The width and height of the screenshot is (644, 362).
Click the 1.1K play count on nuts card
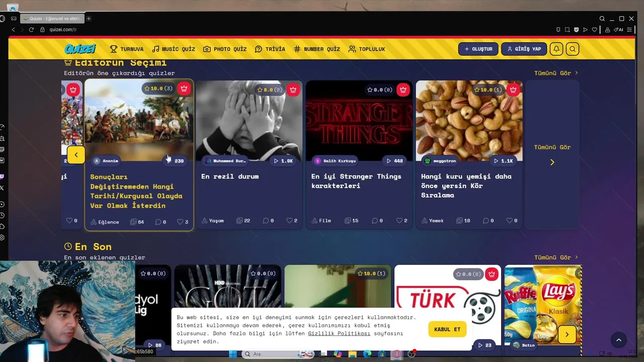(x=503, y=161)
